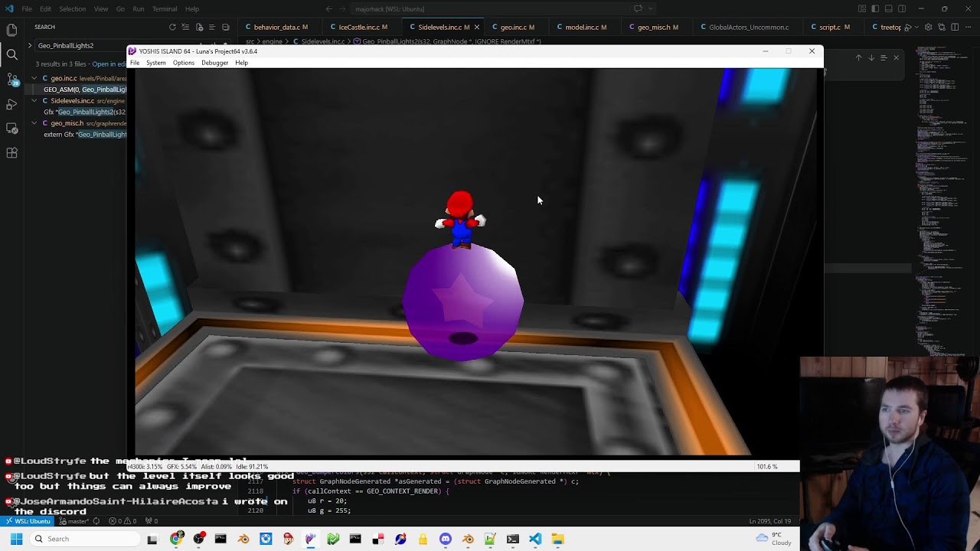The height and width of the screenshot is (551, 980).
Task: Collapse Sidelevels.inc.c search result group
Action: [x=34, y=100]
